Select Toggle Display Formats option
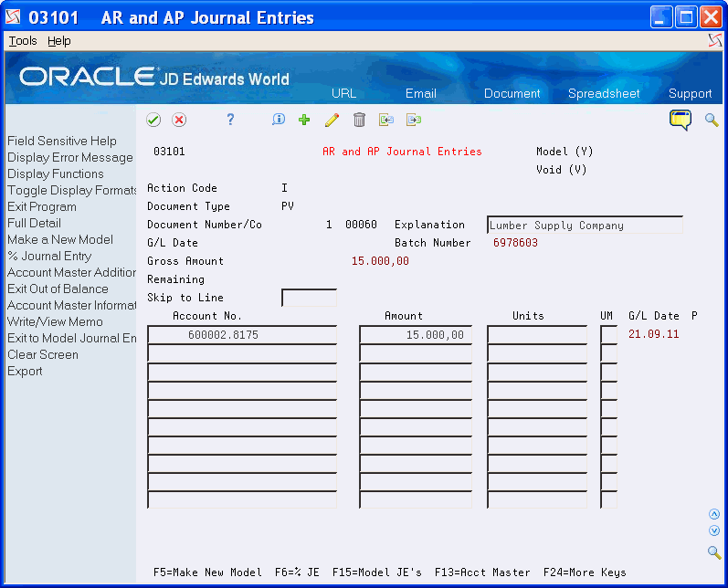This screenshot has height=588, width=728. click(x=71, y=190)
